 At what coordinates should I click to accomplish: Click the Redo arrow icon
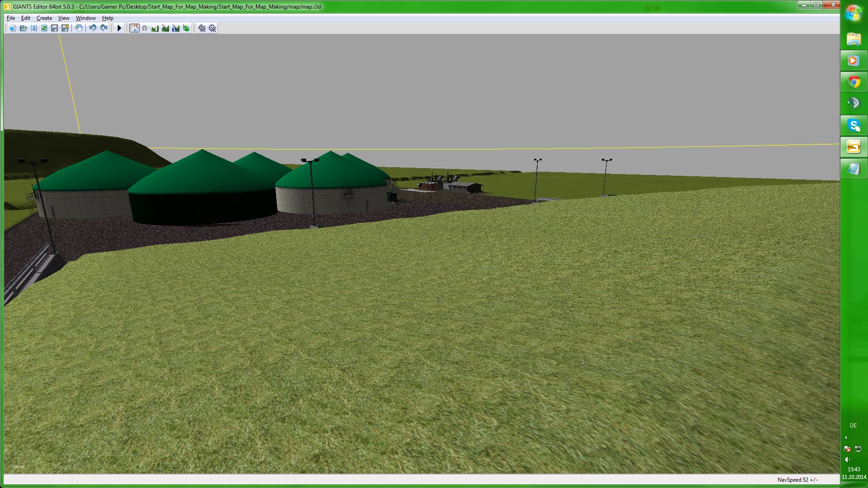[104, 28]
